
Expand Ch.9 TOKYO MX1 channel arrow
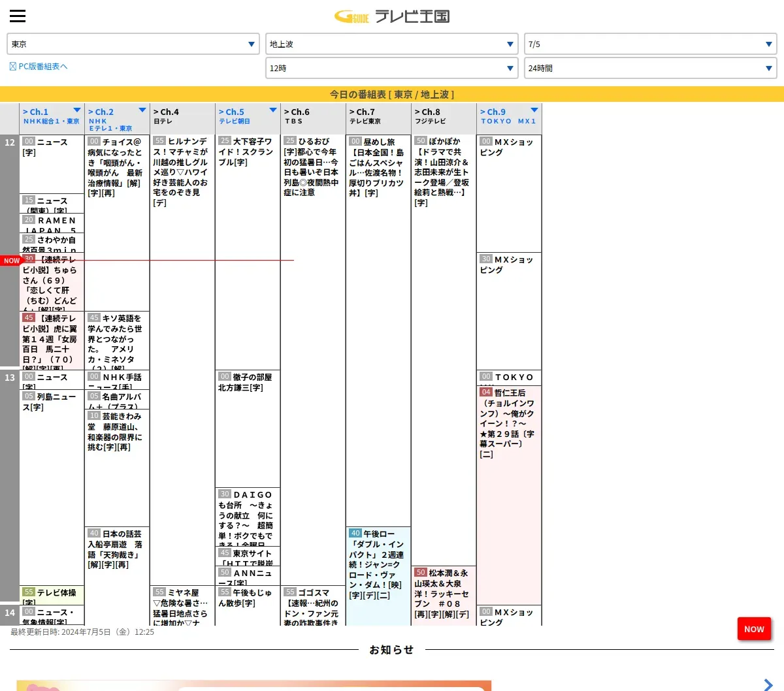pyautogui.click(x=534, y=110)
